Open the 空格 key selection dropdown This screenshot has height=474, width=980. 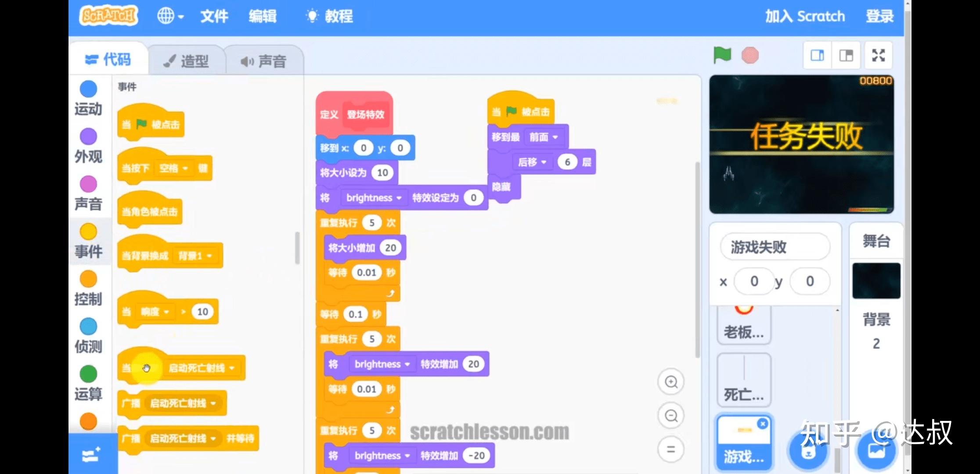tap(175, 168)
